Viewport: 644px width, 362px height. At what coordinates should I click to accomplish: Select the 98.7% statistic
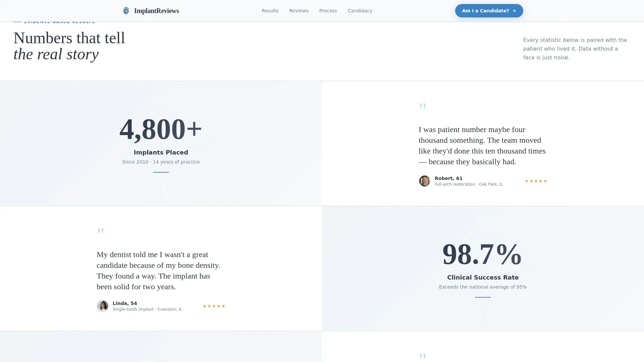(x=482, y=254)
